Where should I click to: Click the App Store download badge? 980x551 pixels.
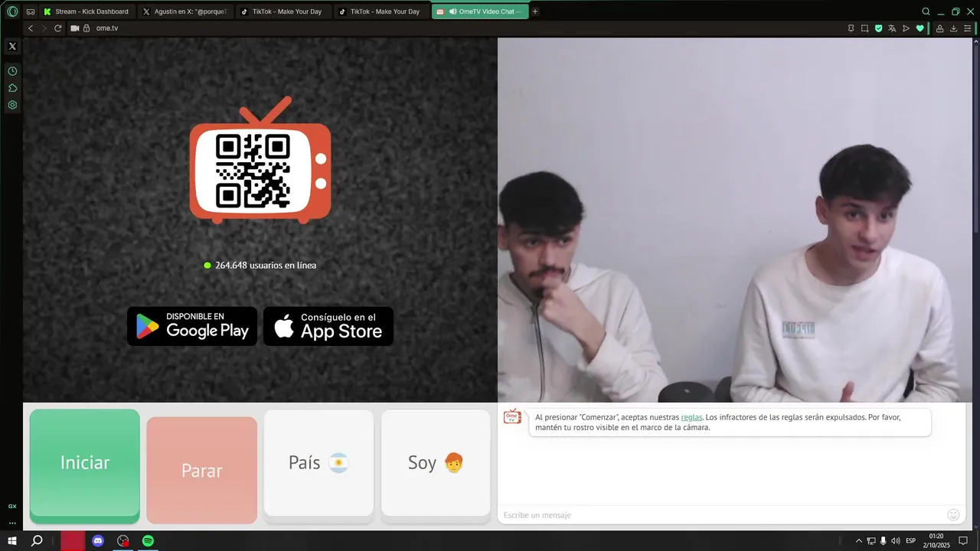pyautogui.click(x=328, y=326)
